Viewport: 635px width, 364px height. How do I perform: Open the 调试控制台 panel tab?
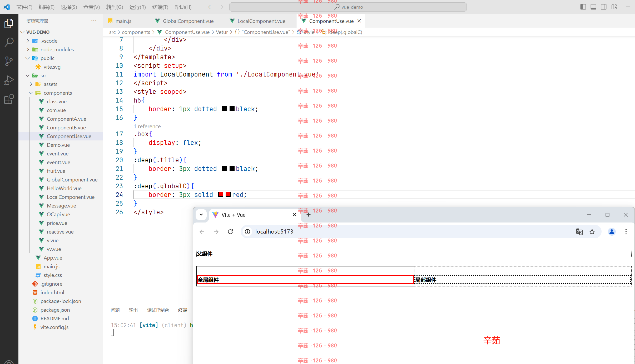[158, 310]
